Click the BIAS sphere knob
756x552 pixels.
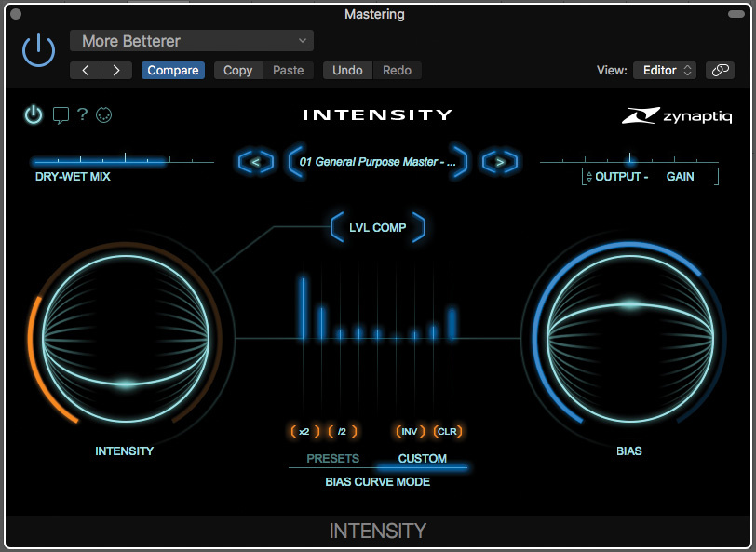(x=629, y=339)
